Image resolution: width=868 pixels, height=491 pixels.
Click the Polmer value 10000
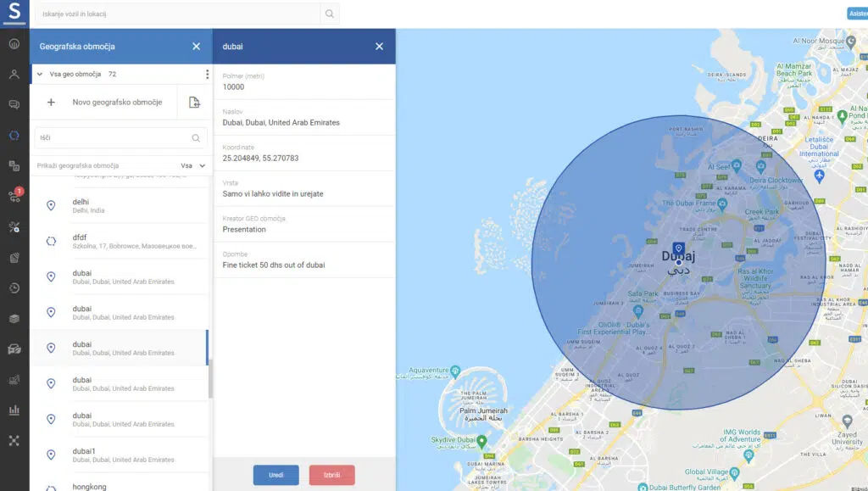tap(234, 86)
